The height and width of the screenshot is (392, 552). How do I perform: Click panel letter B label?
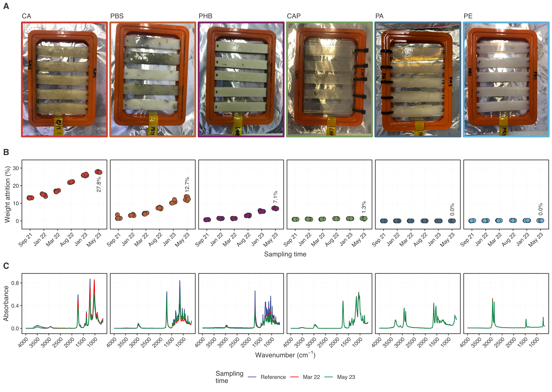tap(6, 152)
